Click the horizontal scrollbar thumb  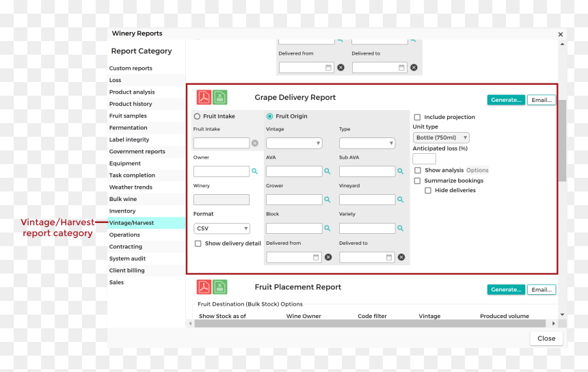(x=370, y=323)
